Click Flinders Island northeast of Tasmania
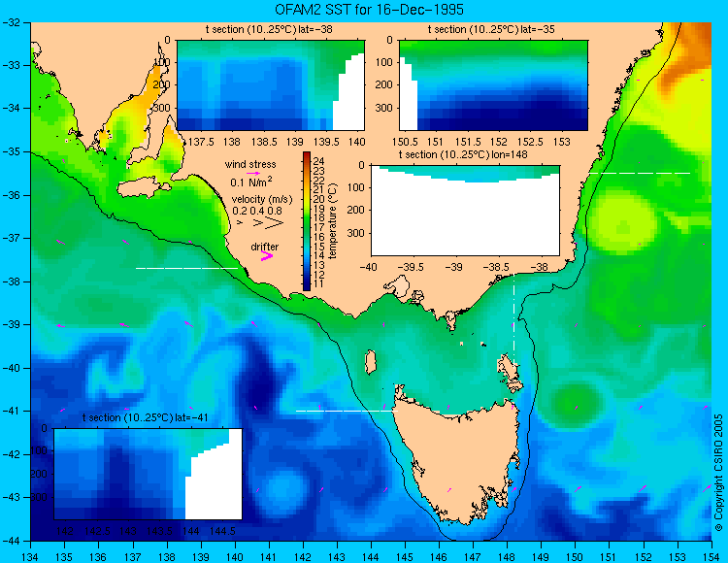 tap(511, 374)
